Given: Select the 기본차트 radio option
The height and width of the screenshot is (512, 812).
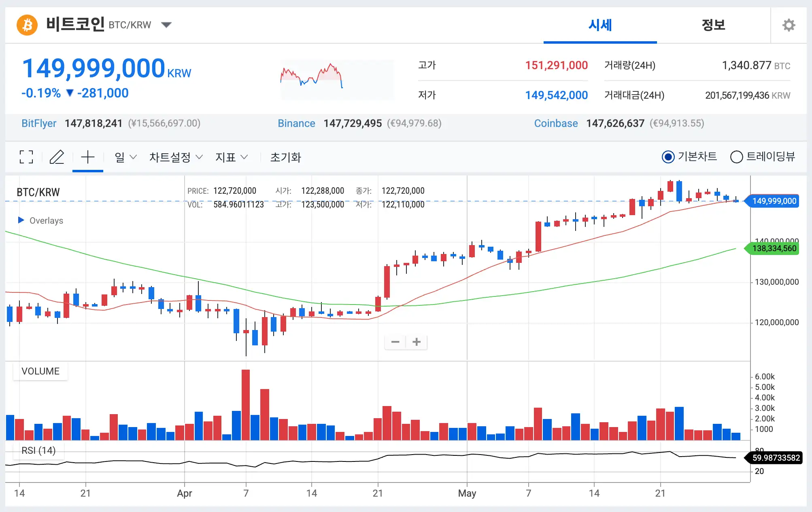Looking at the screenshot, I should [x=668, y=157].
